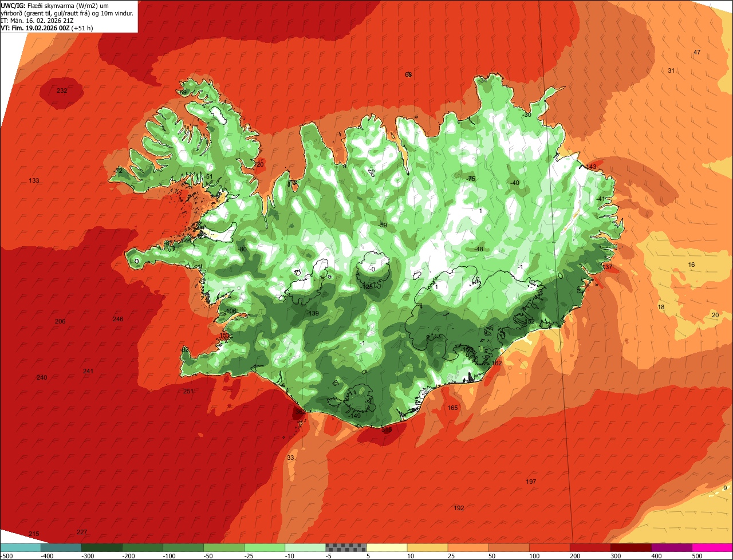Click the flux value 246 on the map
This screenshot has width=733, height=560.
point(118,320)
